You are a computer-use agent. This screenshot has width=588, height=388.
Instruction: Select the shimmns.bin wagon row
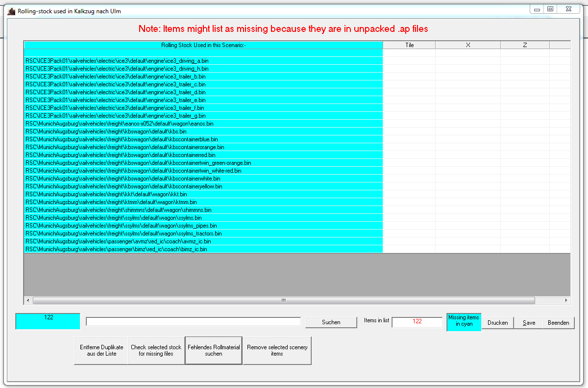coord(203,210)
